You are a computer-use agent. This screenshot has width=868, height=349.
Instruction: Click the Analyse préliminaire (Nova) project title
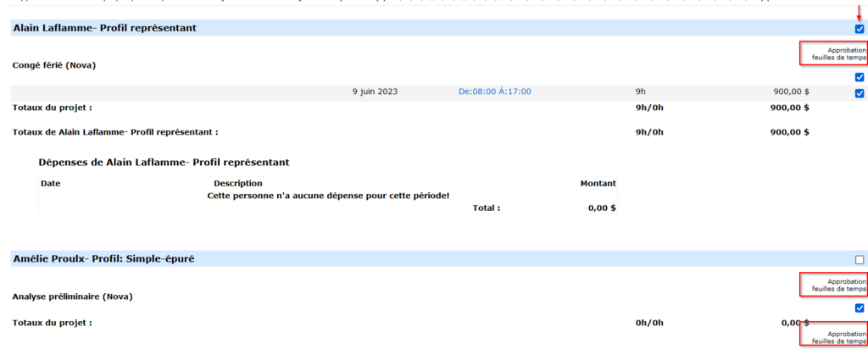73,296
